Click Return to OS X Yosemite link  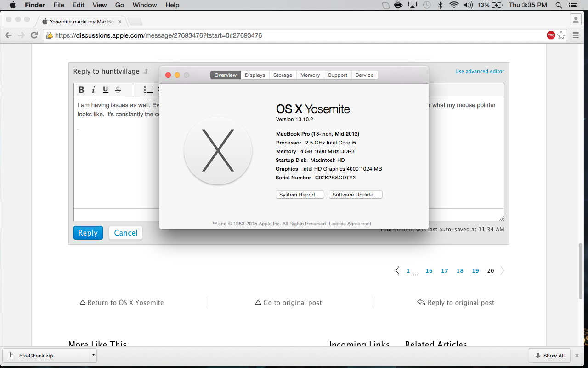(x=122, y=303)
